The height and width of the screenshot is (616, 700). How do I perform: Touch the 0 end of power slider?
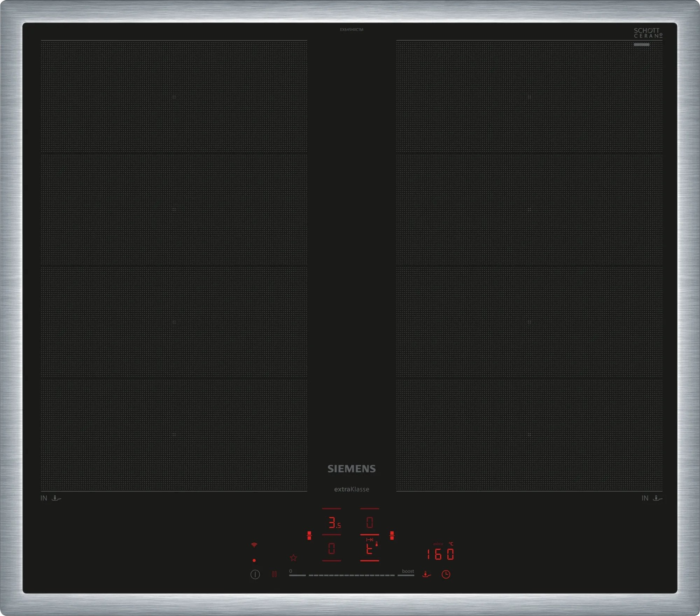click(297, 575)
